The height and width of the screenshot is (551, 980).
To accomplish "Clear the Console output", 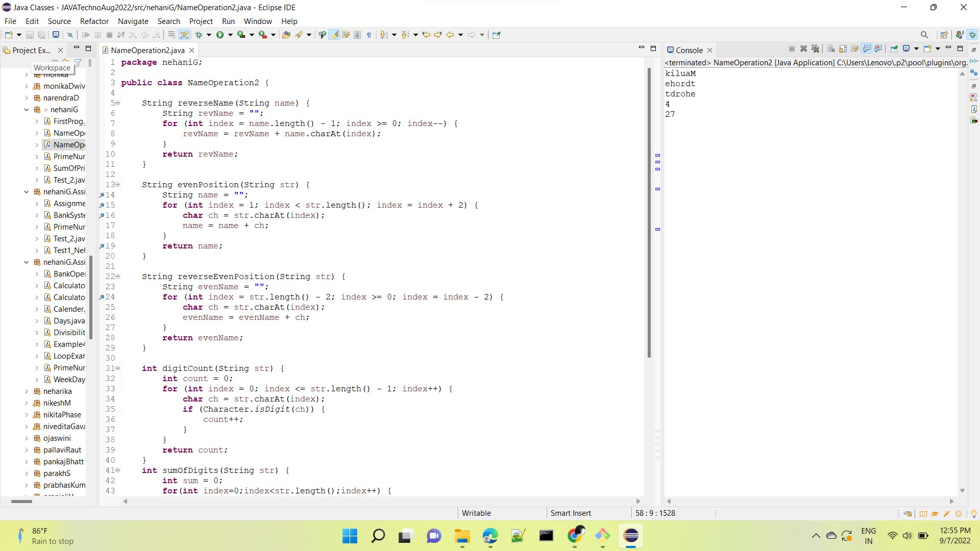I will 830,49.
